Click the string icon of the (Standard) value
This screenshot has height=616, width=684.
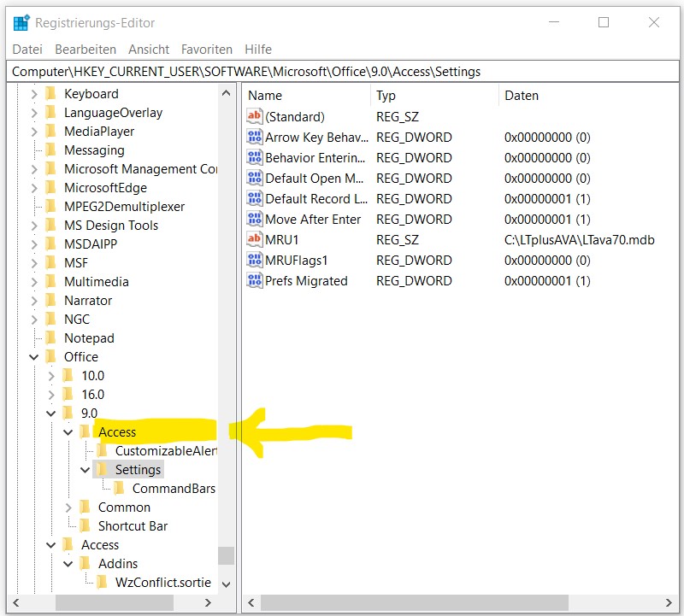click(254, 116)
